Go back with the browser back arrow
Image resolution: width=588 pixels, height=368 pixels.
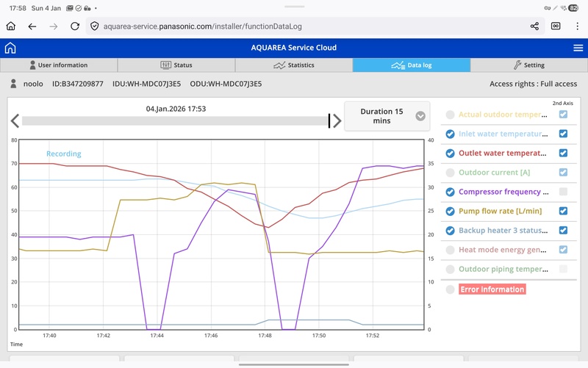(x=32, y=26)
